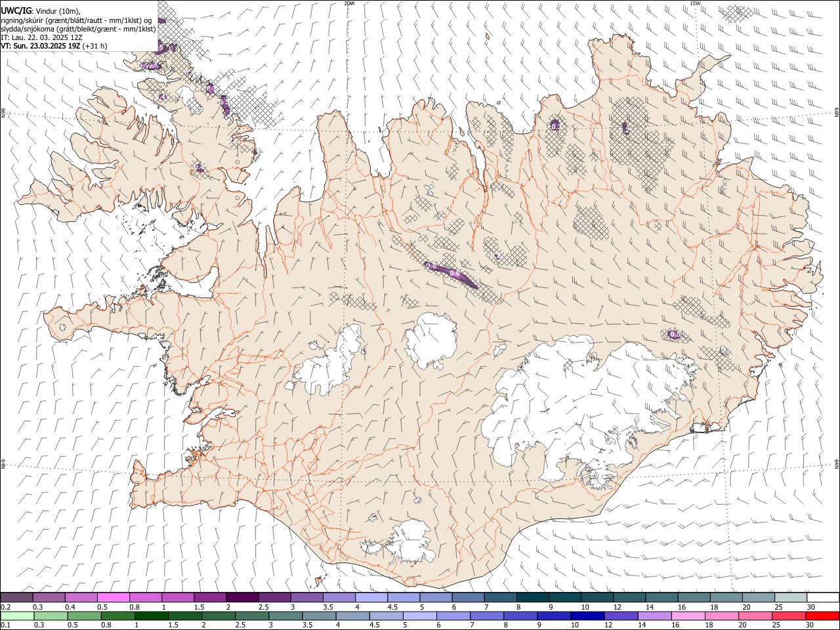Click the '20W' longitude label at the top
Screen dimensions: 840x630
[349, 3]
